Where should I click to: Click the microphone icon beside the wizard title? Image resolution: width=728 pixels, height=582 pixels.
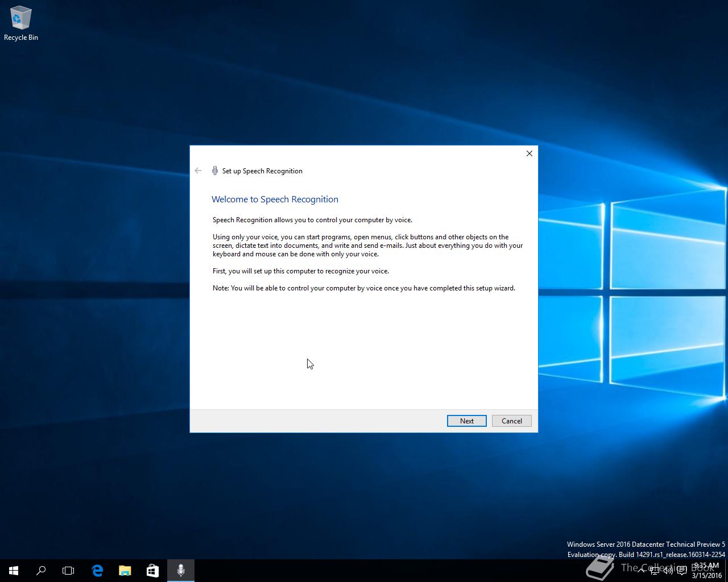(x=215, y=171)
